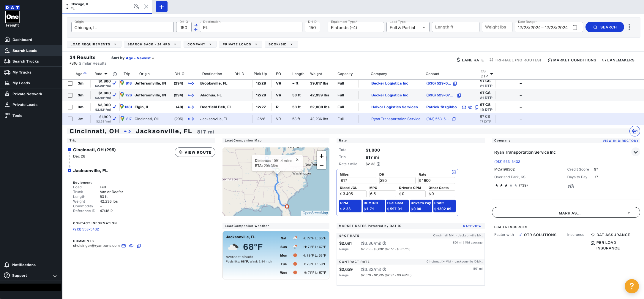Close the map distance popup

pyautogui.click(x=297, y=160)
